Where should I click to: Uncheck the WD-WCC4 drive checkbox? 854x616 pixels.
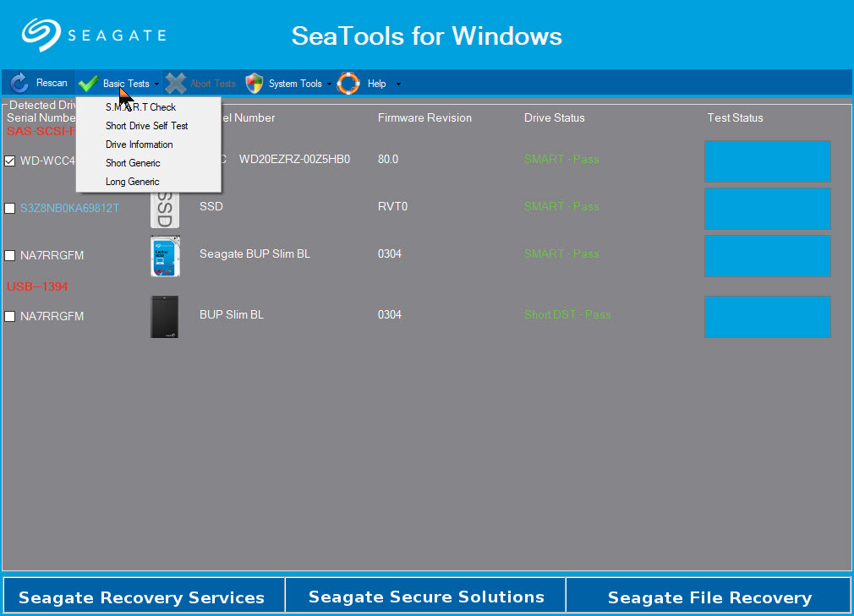pos(10,161)
